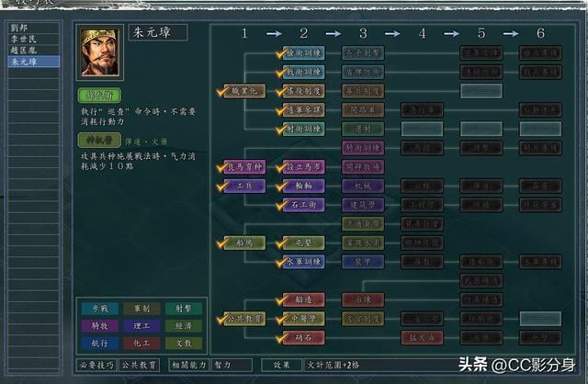
Task: Select the 戟術訓練 tech node
Action: pyautogui.click(x=303, y=72)
